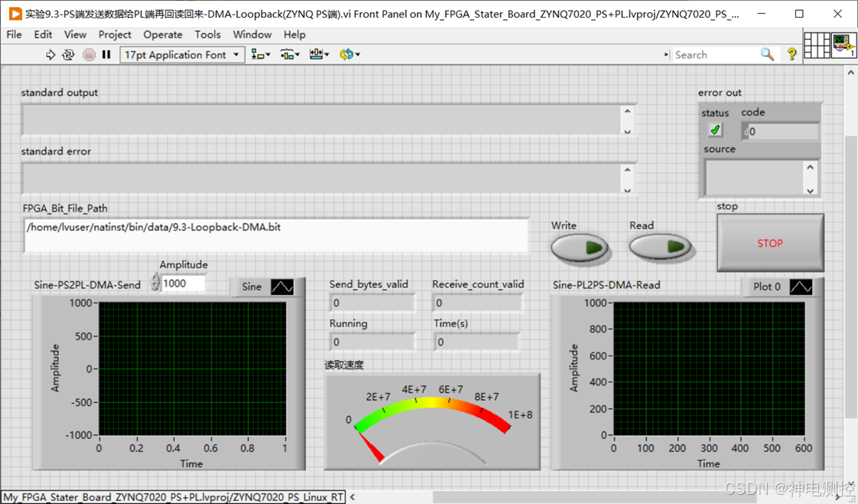Click the Sine-PL2PS-DMA-Read graph plot area
This screenshot has height=504, width=858.
[x=709, y=369]
